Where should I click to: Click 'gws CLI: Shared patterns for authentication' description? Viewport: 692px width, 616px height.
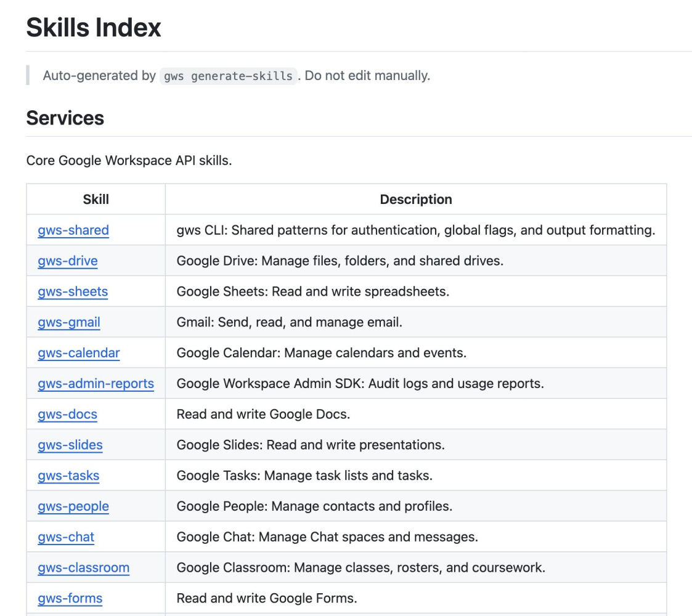point(416,230)
